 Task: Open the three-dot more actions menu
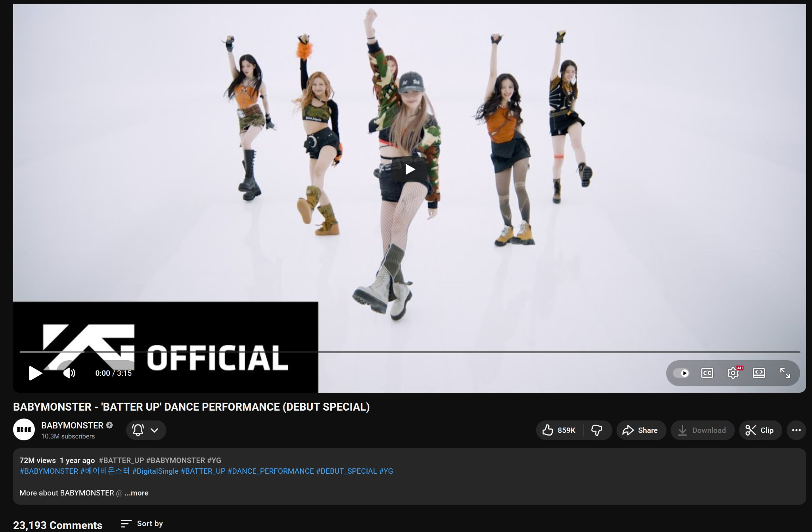tap(796, 430)
